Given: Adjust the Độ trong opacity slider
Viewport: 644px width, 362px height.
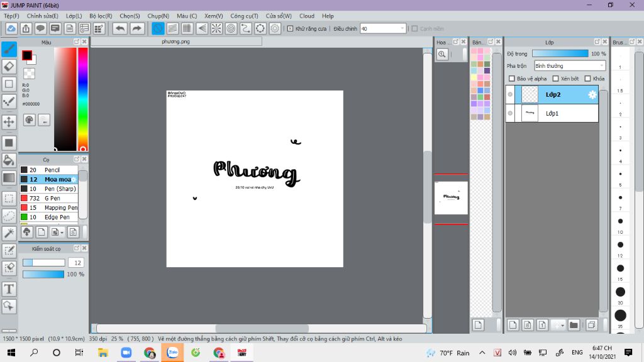Looking at the screenshot, I should pyautogui.click(x=560, y=54).
